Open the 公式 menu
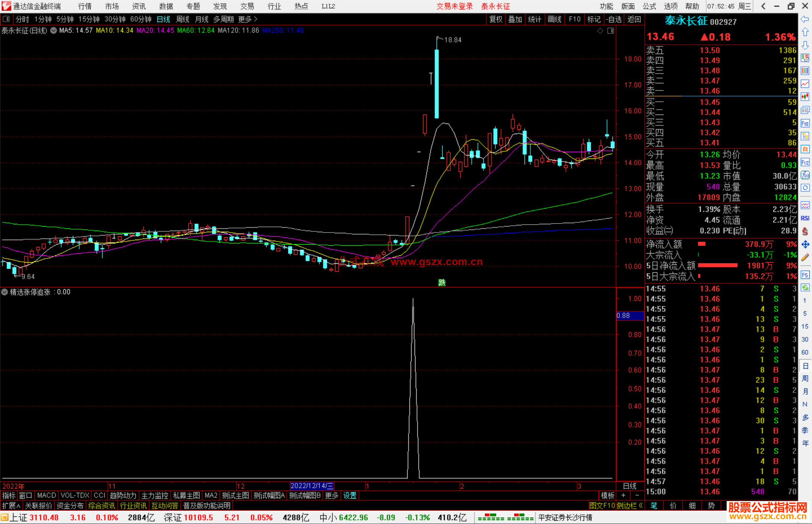812x524 pixels. 649,6
